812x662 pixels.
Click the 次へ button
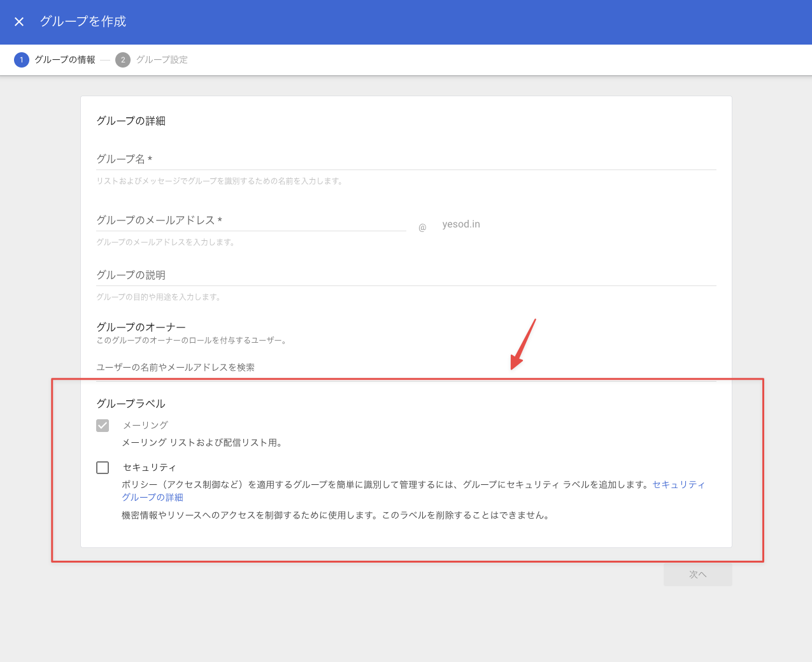click(698, 575)
